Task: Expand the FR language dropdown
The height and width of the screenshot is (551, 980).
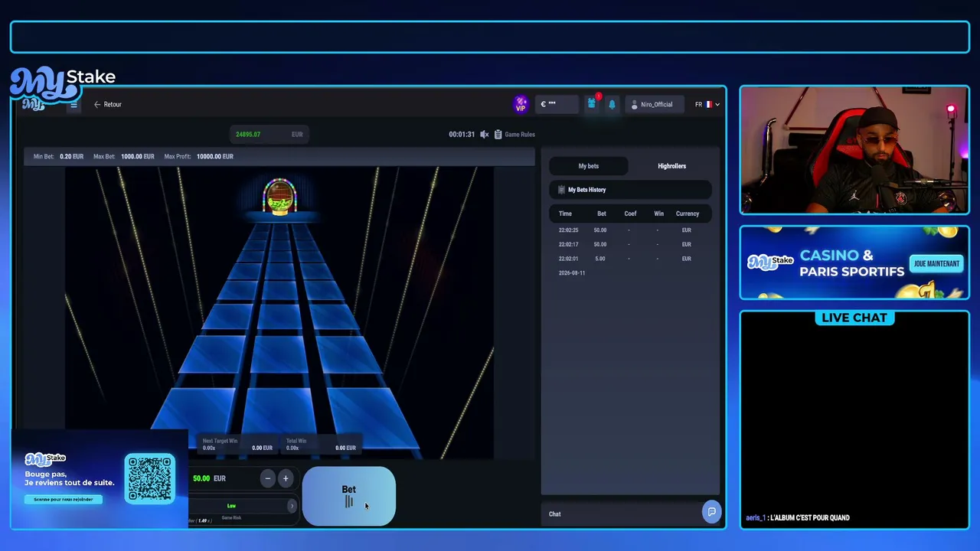Action: pyautogui.click(x=707, y=104)
